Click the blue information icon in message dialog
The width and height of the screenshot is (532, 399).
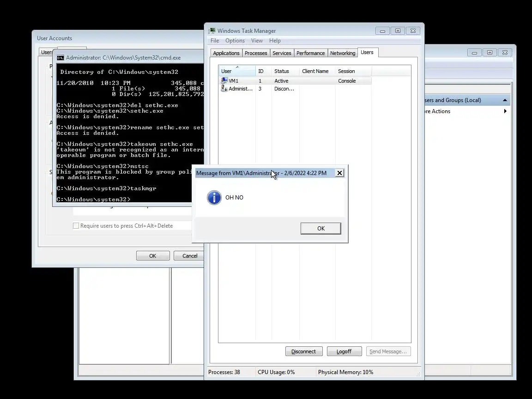(214, 198)
